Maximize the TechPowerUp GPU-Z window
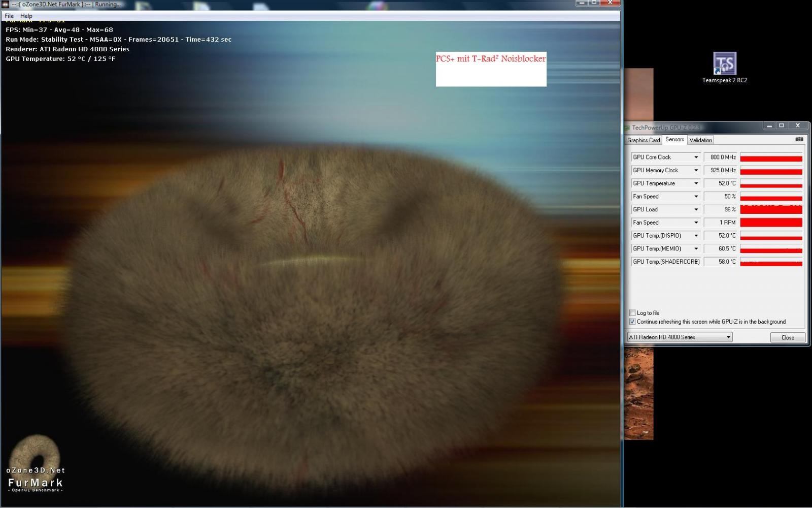The height and width of the screenshot is (508, 812). pos(782,125)
